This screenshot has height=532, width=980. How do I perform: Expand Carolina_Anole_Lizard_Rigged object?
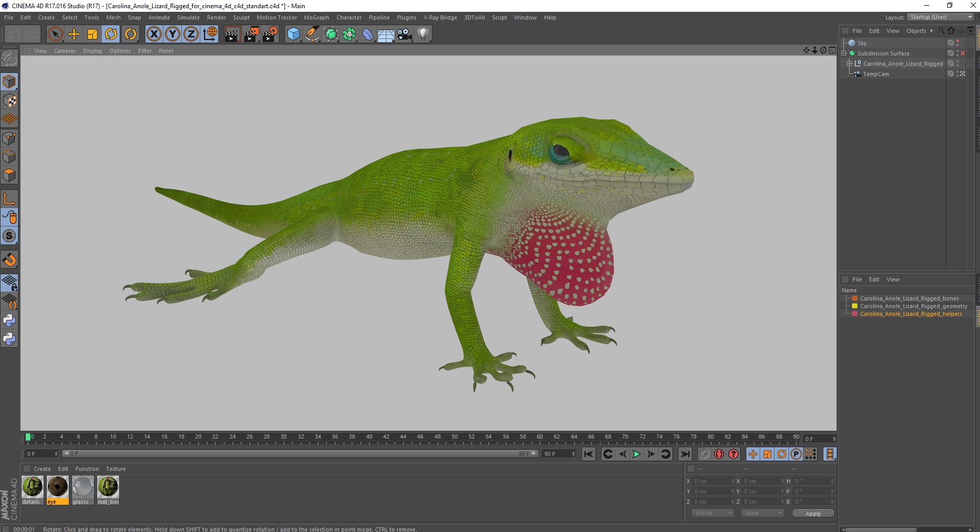[850, 64]
